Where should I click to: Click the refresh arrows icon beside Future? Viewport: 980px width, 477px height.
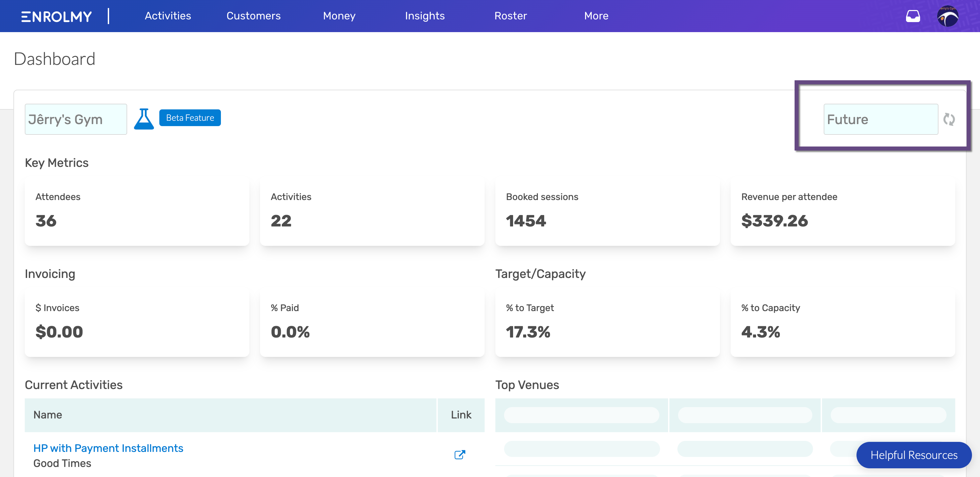pos(949,119)
